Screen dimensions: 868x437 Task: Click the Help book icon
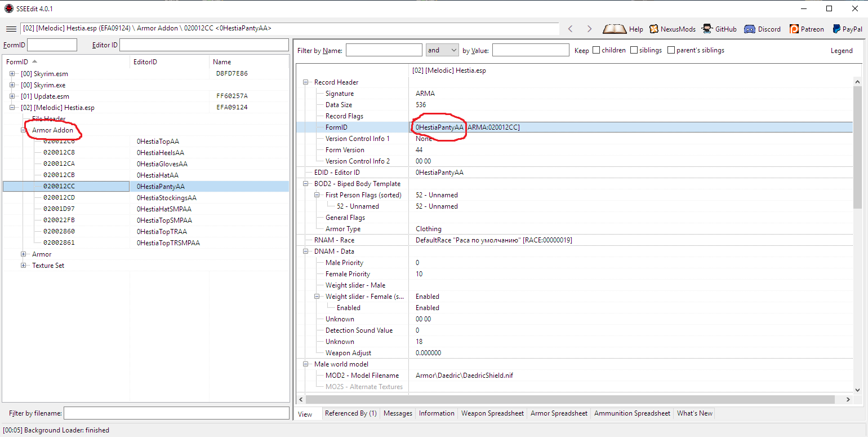point(614,29)
